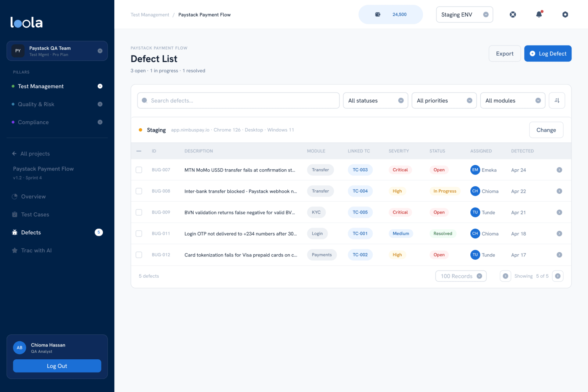
Task: Open BUG-007 row arrow icon
Action: pos(559,170)
